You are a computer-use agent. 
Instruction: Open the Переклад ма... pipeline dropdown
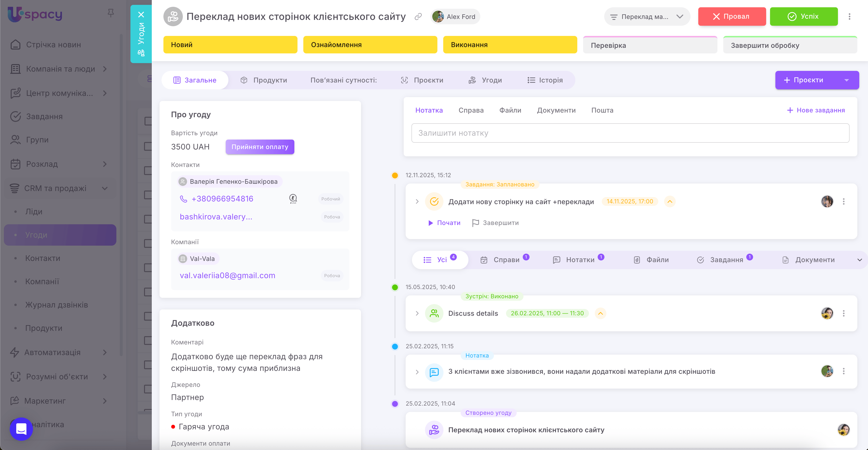[647, 17]
